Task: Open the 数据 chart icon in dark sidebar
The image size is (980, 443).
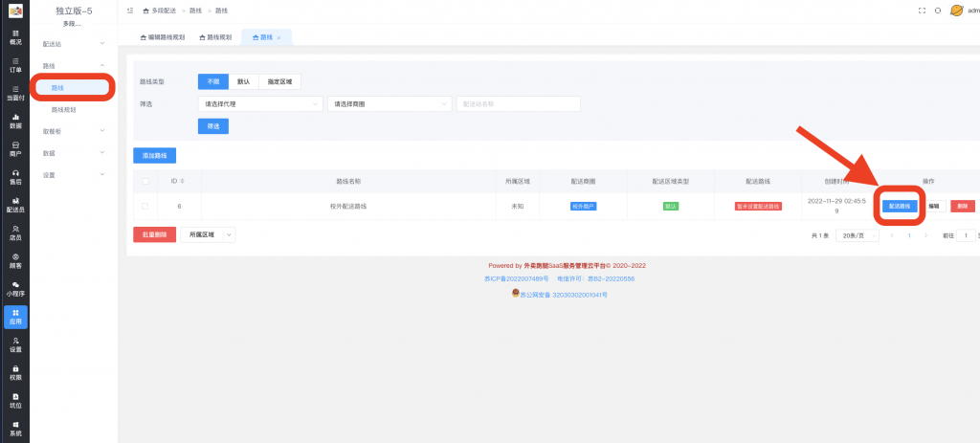Action: coord(15,122)
